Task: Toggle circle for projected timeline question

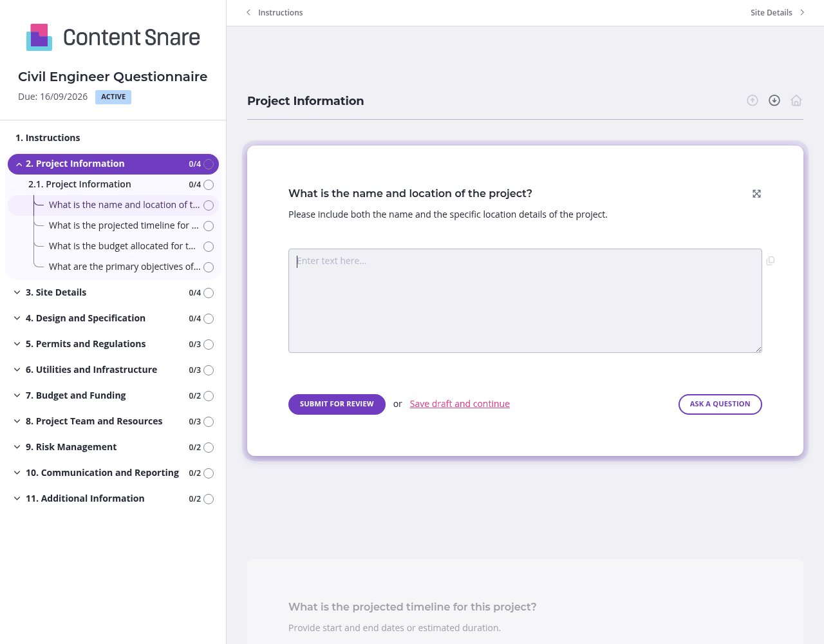Action: click(x=209, y=226)
